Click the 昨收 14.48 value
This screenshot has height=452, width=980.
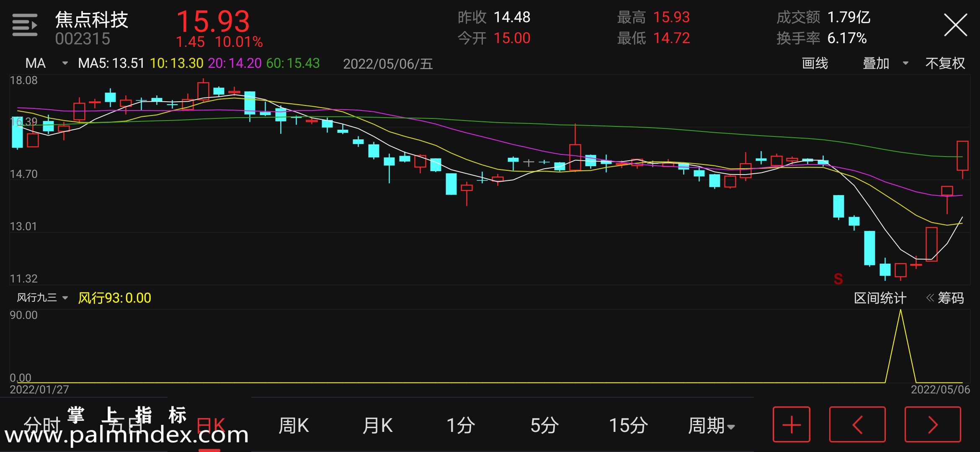[494, 17]
